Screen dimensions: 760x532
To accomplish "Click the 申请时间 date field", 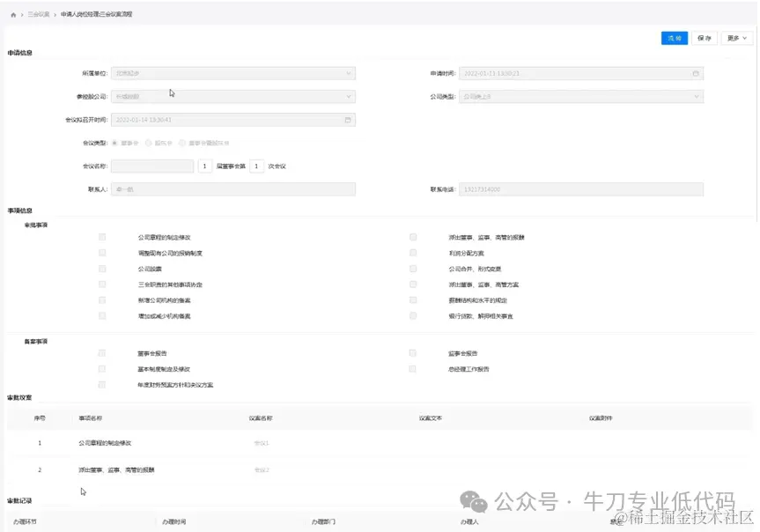I will 581,73.
